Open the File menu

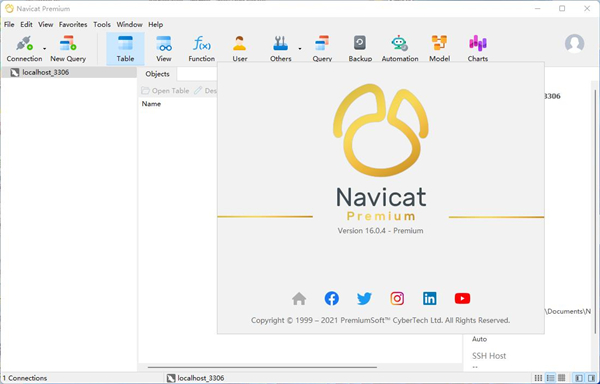click(x=9, y=24)
